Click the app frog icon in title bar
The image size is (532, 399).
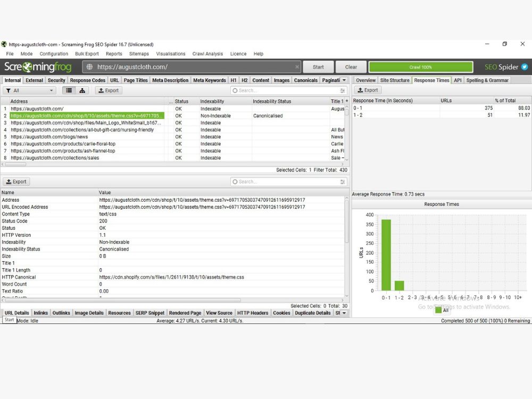pos(4,44)
